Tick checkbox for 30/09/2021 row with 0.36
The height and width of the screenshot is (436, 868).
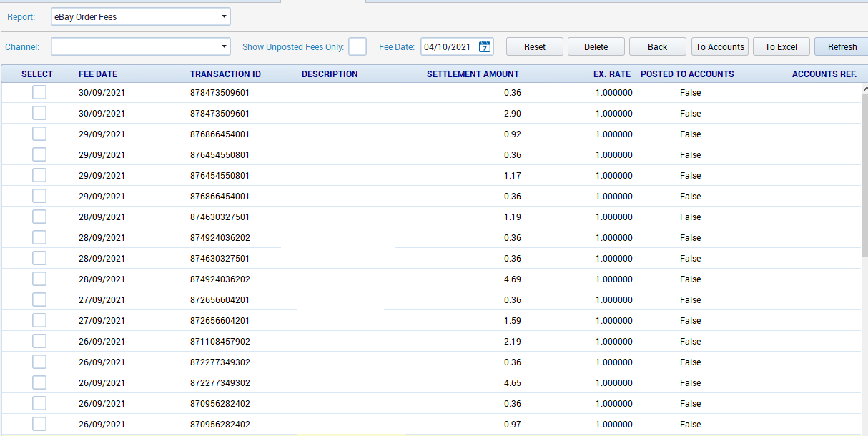pos(39,92)
